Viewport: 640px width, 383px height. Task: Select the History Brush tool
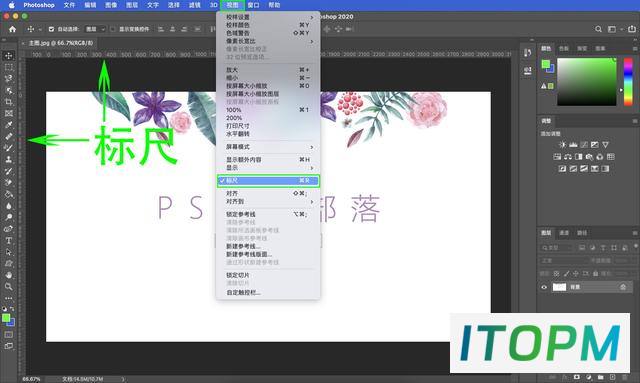click(9, 171)
